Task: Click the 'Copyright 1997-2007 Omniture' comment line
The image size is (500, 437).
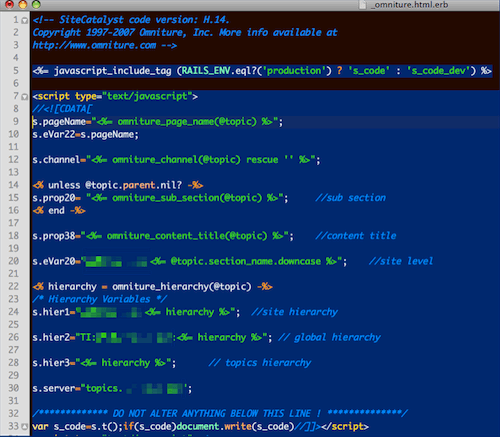Action: tap(185, 32)
